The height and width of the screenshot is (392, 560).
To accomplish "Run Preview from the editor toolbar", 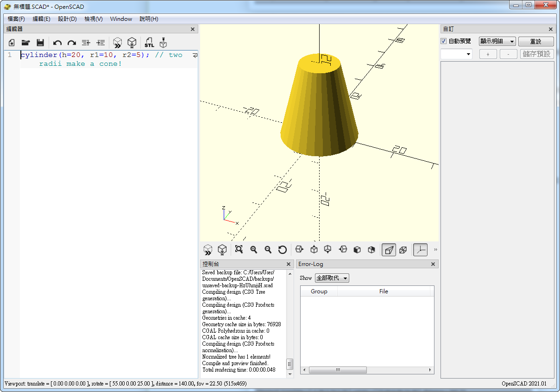I will [118, 43].
